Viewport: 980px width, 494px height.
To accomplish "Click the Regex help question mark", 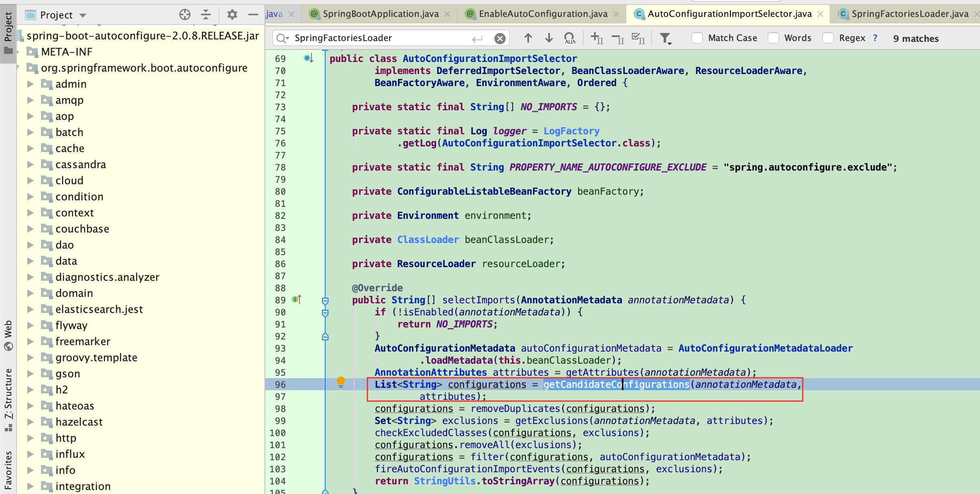I will [x=875, y=38].
